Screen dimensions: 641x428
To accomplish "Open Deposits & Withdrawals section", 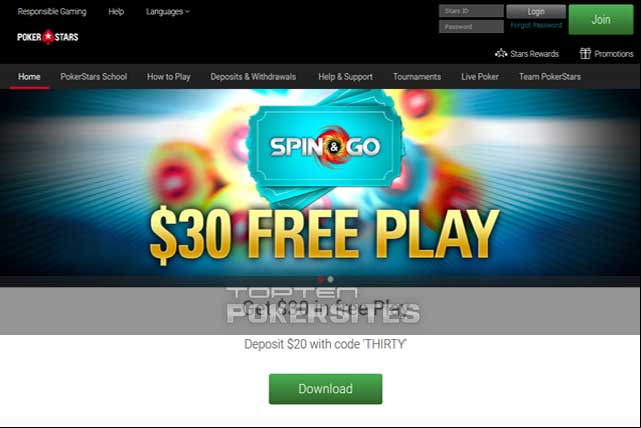I will [x=253, y=77].
